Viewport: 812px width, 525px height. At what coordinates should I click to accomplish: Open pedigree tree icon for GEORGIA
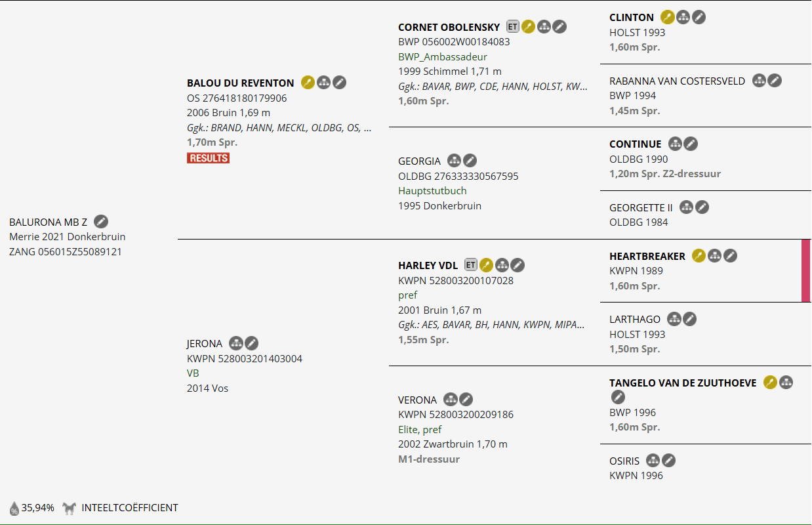click(454, 161)
